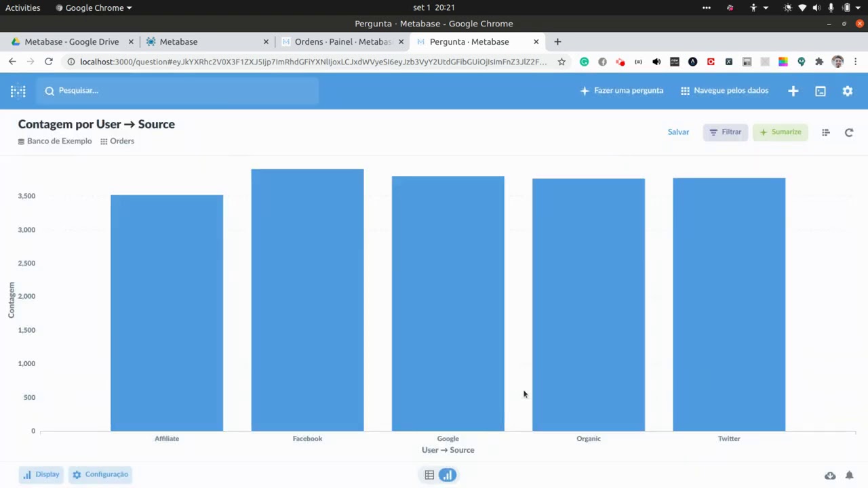
Task: Open the Activities overview
Action: point(23,7)
